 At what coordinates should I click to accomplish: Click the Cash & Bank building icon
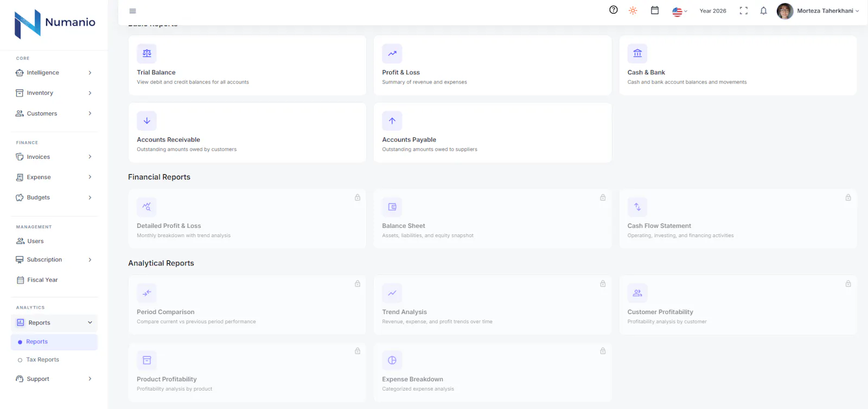pyautogui.click(x=637, y=54)
